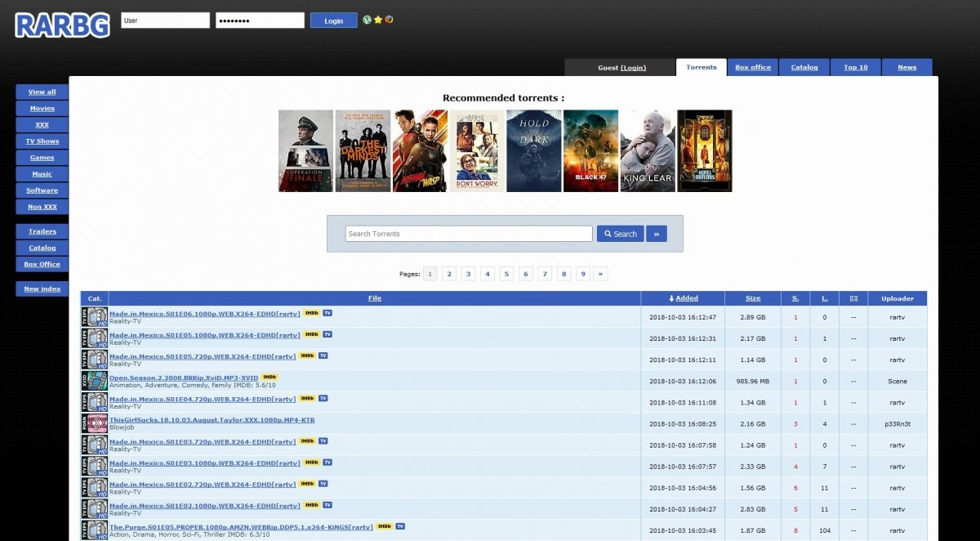
Task: Go to page 9 of results
Action: 582,274
